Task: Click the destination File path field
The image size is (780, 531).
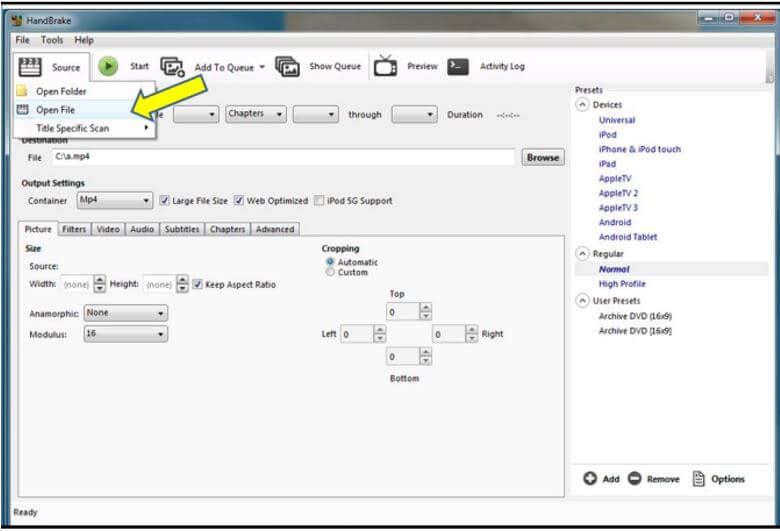Action: pyautogui.click(x=283, y=157)
